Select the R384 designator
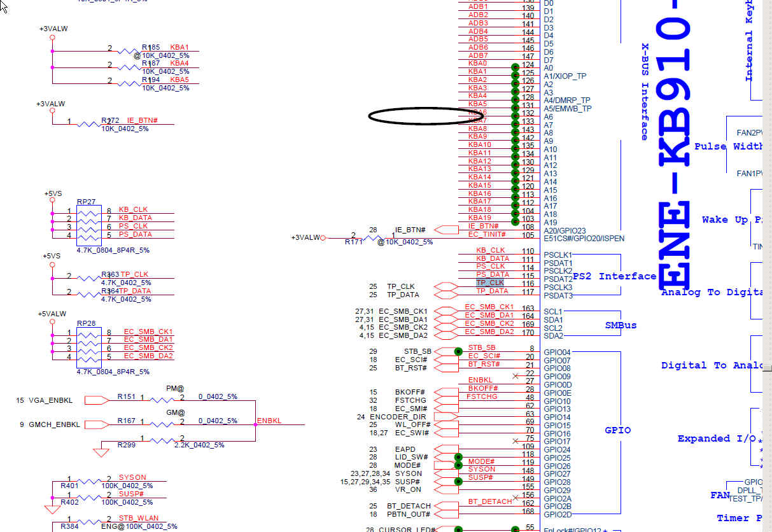Screen dimensions: 772x532 click(x=69, y=526)
